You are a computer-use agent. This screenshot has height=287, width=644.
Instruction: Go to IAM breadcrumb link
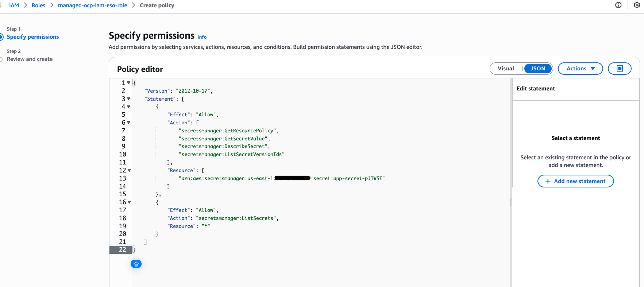tap(14, 5)
